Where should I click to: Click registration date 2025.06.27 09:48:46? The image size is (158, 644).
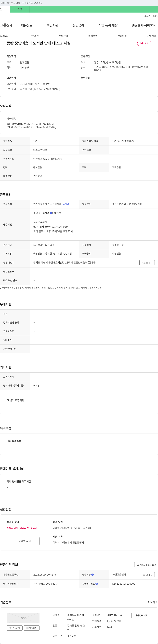pyautogui.click(x=45, y=575)
